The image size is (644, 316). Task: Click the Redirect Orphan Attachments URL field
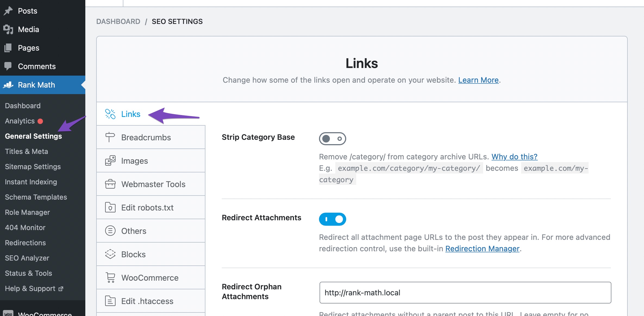tap(465, 293)
